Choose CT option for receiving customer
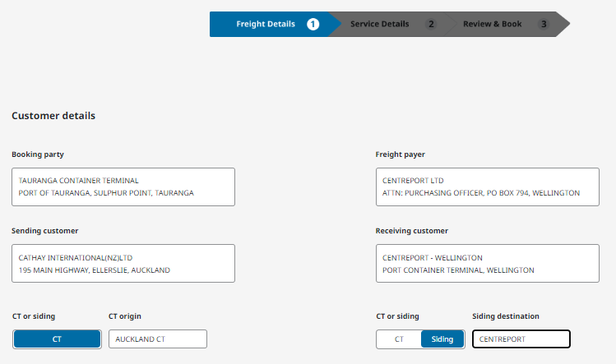 coord(399,339)
